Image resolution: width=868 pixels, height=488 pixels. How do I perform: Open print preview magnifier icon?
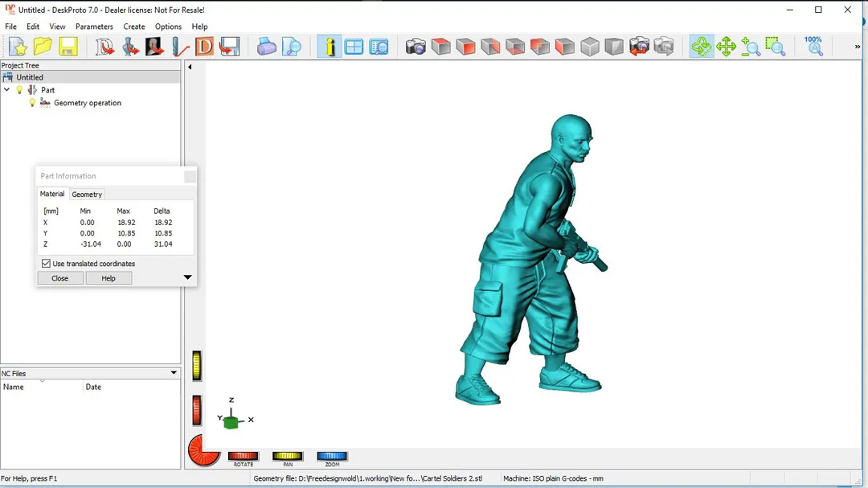click(x=291, y=47)
